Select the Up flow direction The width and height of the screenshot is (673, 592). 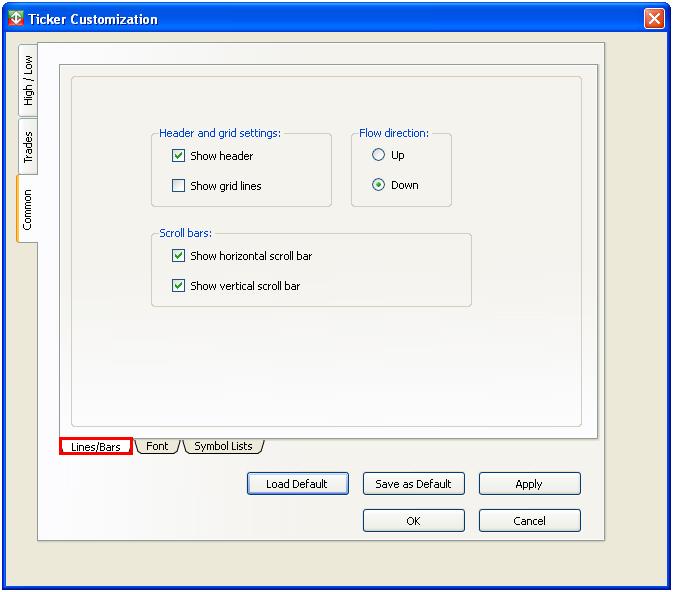point(379,155)
